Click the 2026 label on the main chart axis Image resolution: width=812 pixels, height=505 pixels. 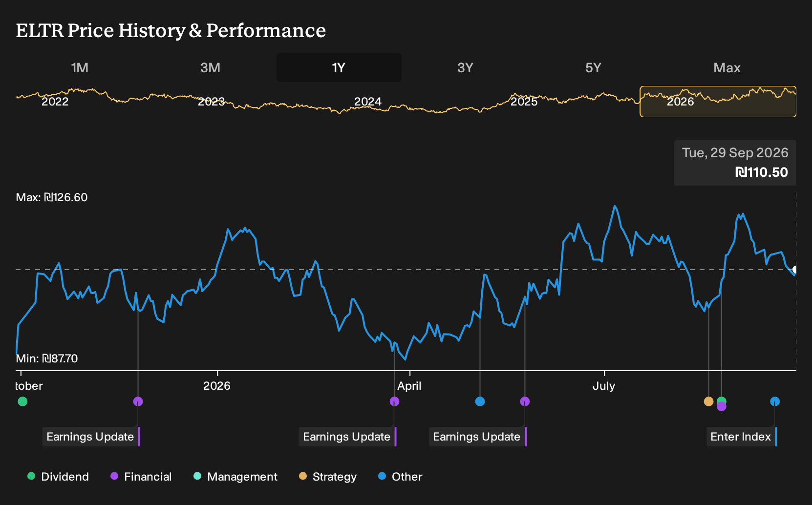tap(217, 386)
